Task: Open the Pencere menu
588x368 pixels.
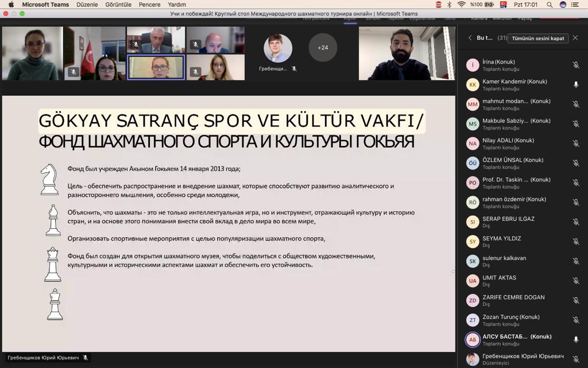Action: click(x=149, y=5)
